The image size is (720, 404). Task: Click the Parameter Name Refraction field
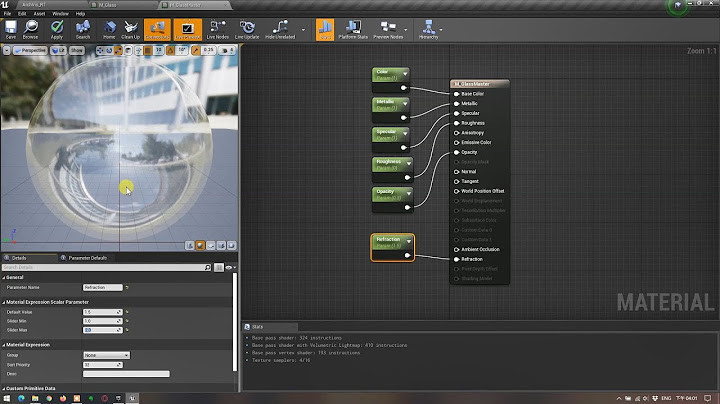(103, 287)
